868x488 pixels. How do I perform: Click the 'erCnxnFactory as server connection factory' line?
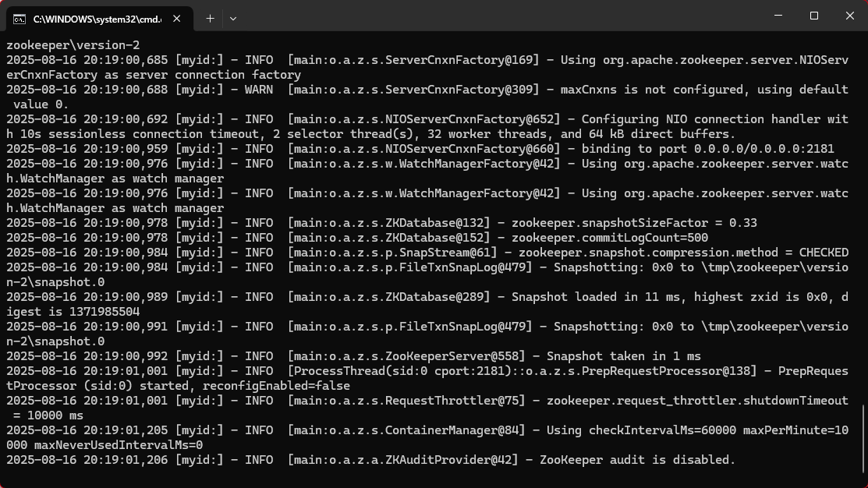[x=154, y=75]
